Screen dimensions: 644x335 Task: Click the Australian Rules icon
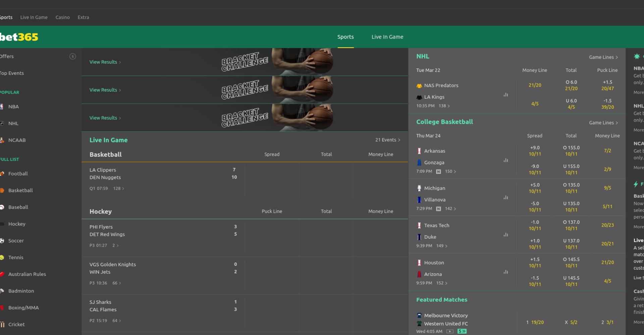[2, 274]
